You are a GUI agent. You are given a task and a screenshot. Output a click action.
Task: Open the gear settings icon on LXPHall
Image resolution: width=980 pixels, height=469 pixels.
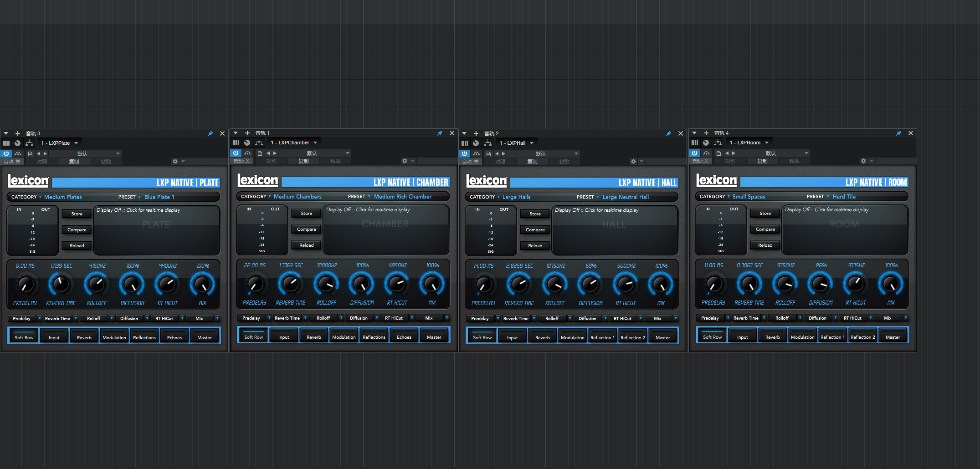[633, 161]
